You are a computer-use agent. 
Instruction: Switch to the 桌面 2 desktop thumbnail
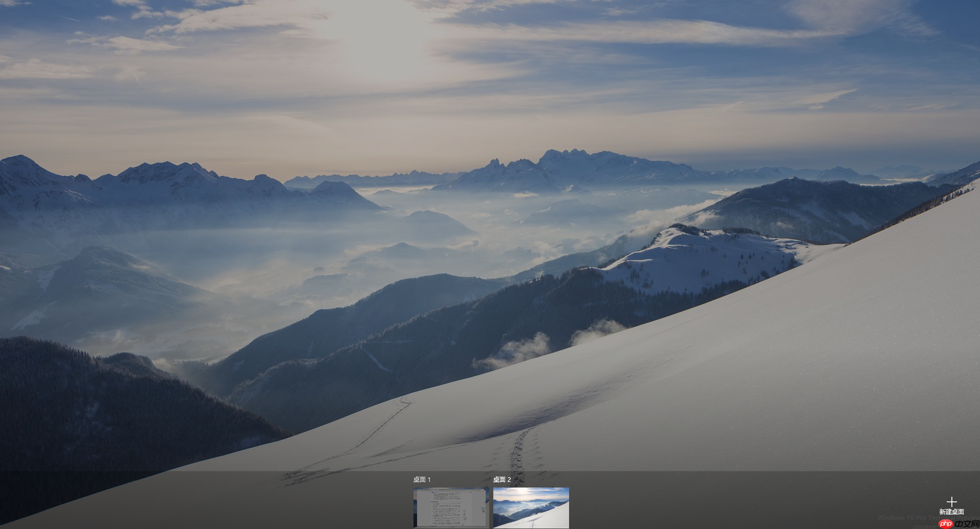point(531,507)
